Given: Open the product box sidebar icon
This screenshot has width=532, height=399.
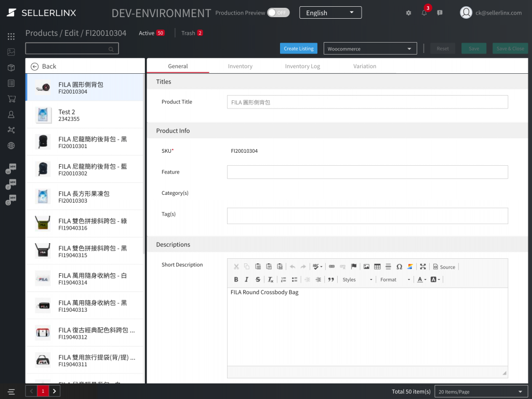Looking at the screenshot, I should point(11,68).
